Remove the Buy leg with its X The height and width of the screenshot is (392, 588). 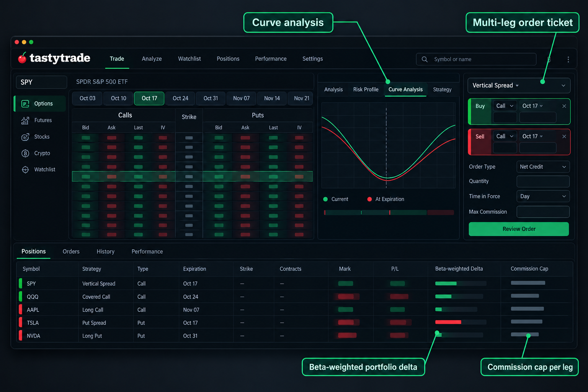point(564,106)
